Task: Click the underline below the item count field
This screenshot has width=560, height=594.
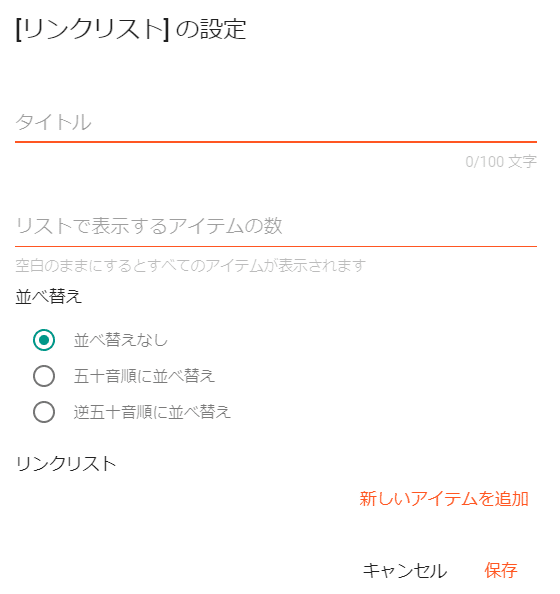Action: 276,246
